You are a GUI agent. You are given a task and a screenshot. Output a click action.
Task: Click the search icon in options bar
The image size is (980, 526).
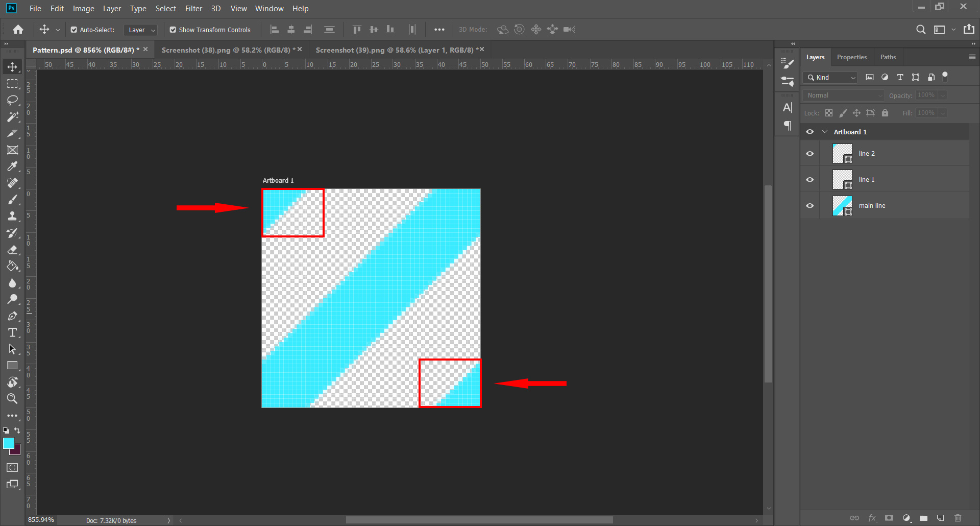click(x=920, y=30)
